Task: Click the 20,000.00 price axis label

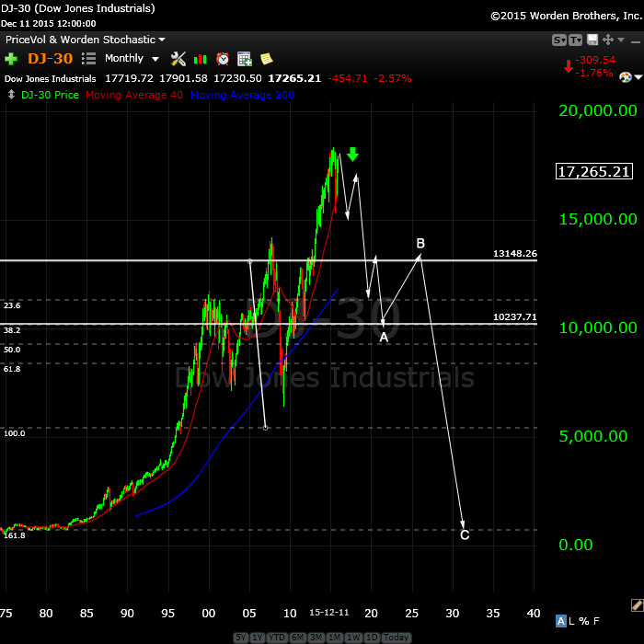Action: point(598,110)
